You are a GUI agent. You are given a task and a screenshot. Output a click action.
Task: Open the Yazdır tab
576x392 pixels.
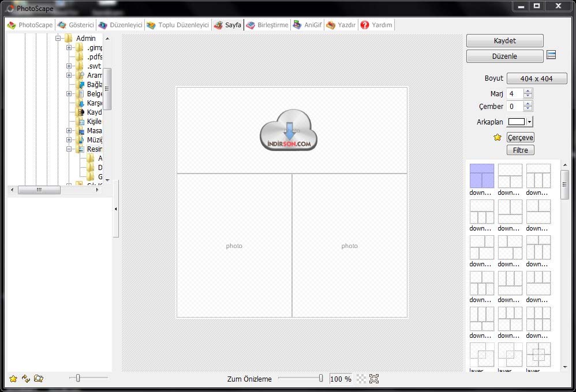click(x=341, y=25)
